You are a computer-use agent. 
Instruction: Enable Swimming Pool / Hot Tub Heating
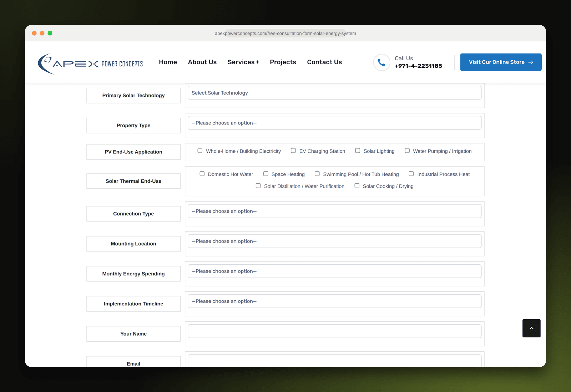click(x=317, y=174)
